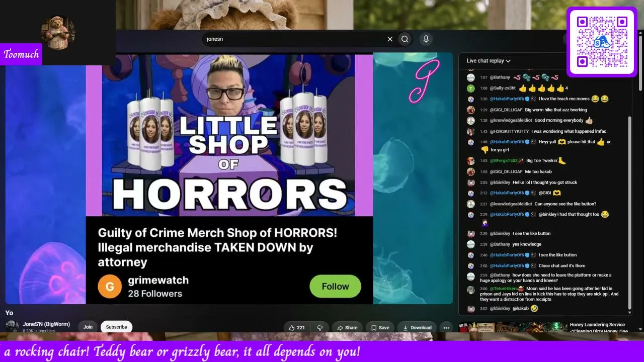Click avatar beside "I had that thought too"

470,215
